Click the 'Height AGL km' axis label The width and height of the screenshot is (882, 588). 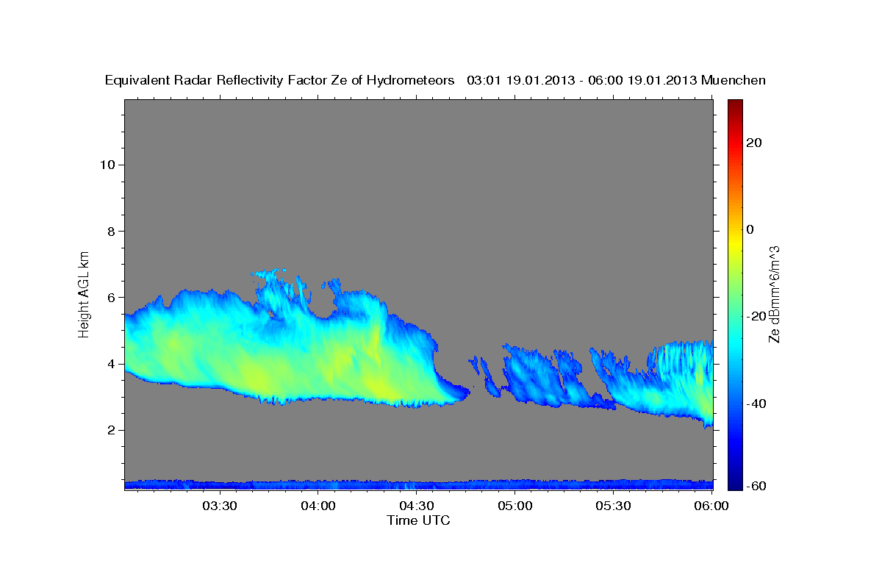(x=84, y=293)
